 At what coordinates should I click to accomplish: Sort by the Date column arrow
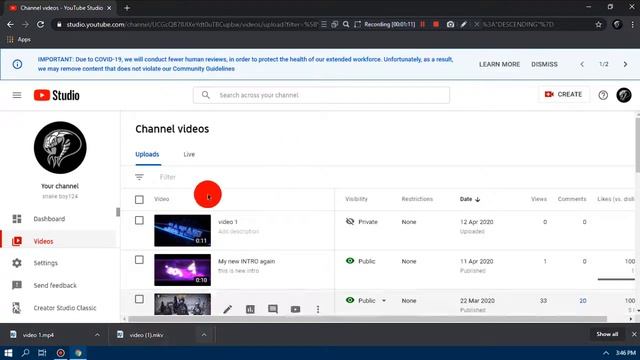(x=478, y=199)
